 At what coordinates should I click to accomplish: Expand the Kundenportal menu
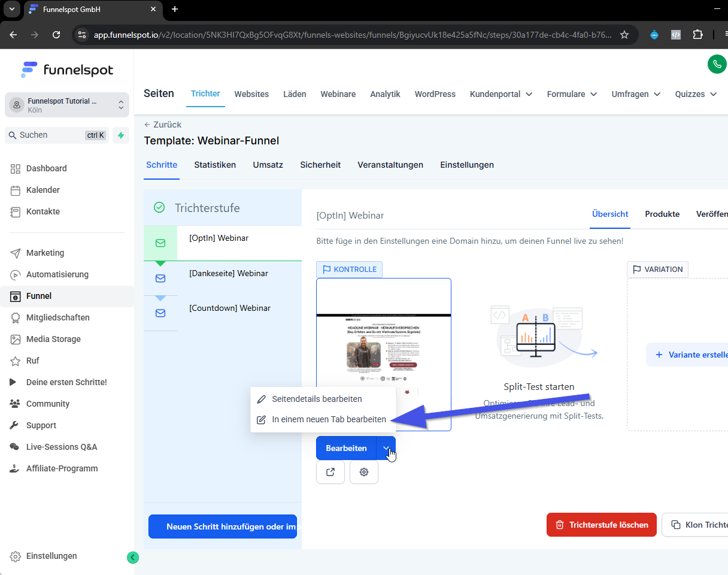pyautogui.click(x=501, y=94)
